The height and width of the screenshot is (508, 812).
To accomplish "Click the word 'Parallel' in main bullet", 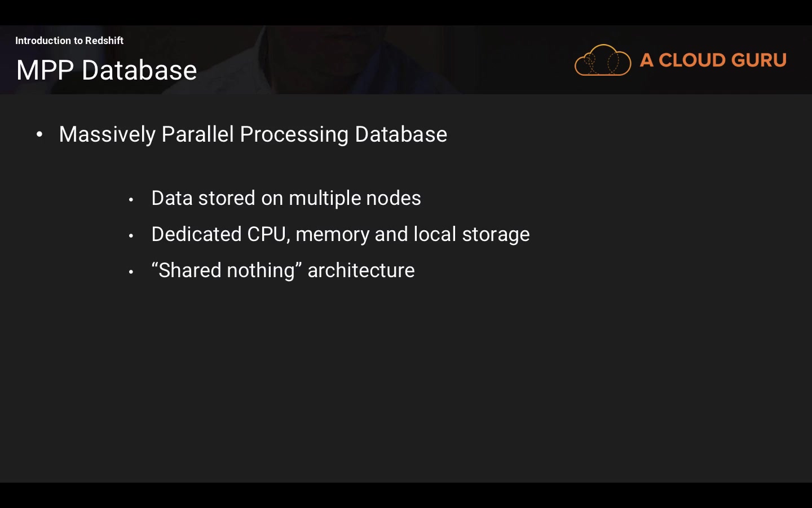I will tap(197, 134).
